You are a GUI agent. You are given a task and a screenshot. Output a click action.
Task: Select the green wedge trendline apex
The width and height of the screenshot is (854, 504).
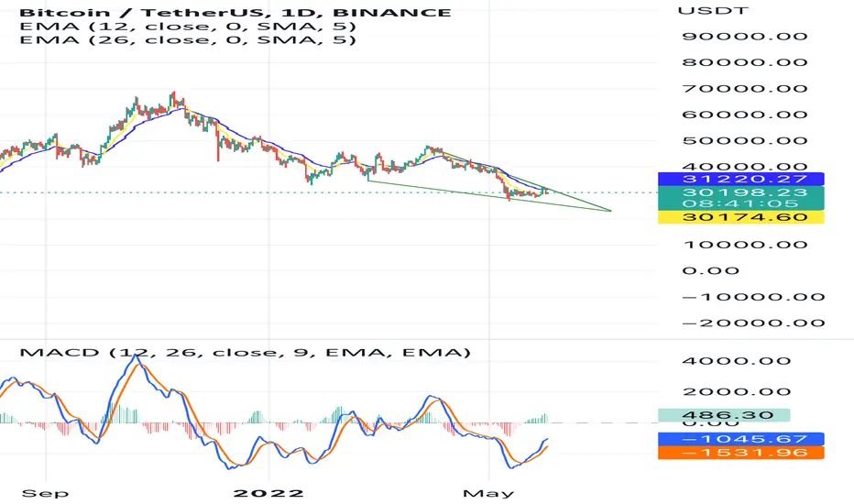click(610, 211)
